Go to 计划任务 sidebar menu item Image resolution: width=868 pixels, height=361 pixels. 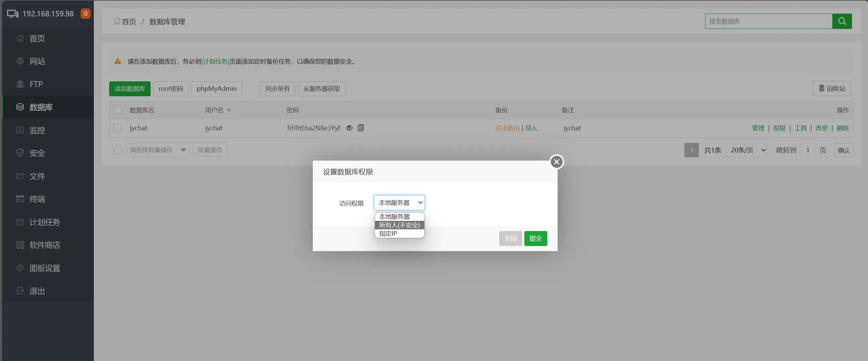(x=45, y=222)
